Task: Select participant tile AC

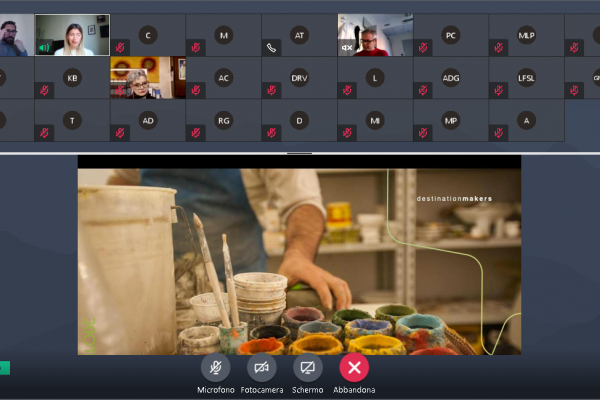Action: pyautogui.click(x=223, y=78)
